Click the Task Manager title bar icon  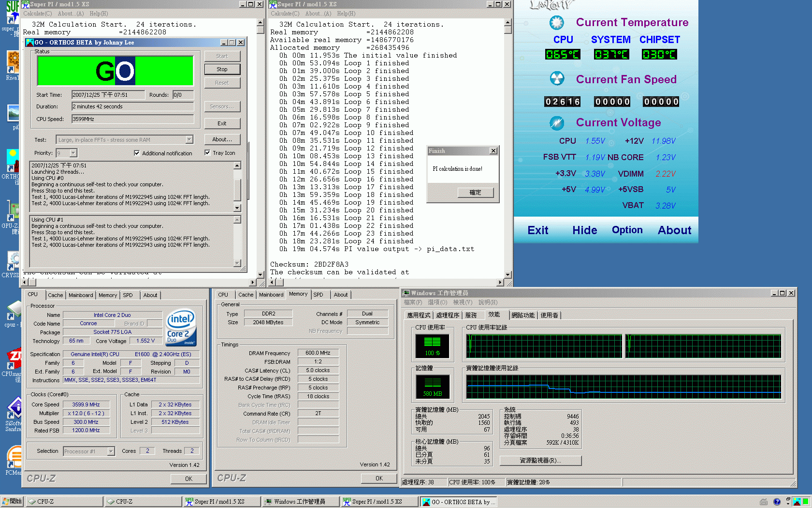pos(406,293)
